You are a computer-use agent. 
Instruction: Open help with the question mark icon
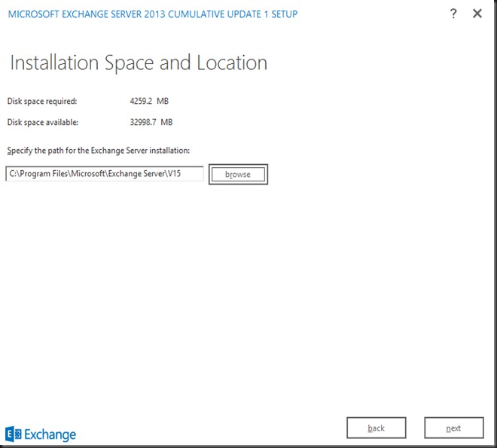[453, 14]
